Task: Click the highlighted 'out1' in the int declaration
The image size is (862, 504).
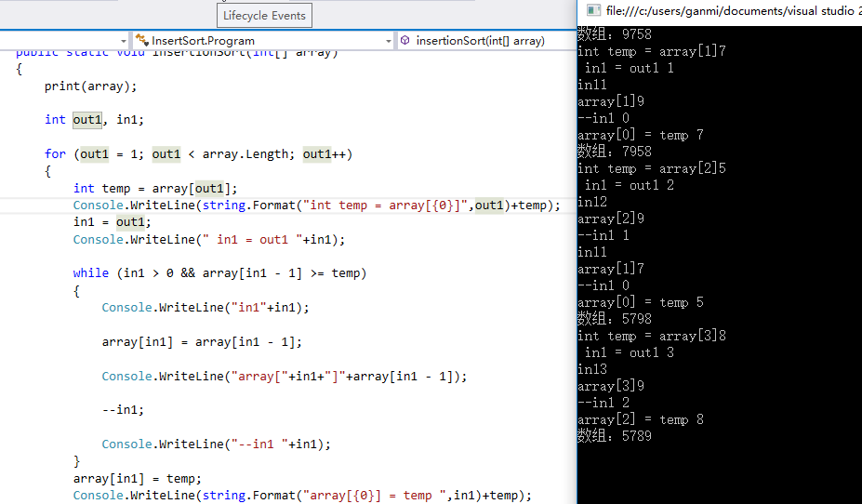Action: (87, 120)
